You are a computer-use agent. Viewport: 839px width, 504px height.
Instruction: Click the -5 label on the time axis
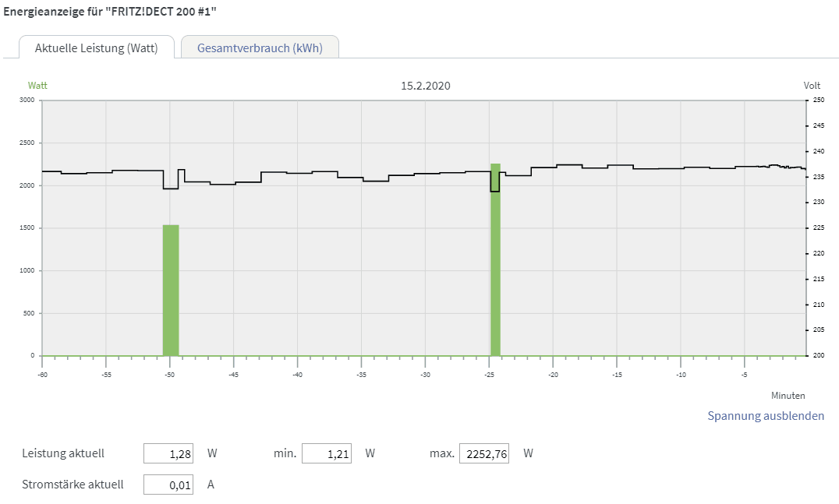click(x=744, y=375)
